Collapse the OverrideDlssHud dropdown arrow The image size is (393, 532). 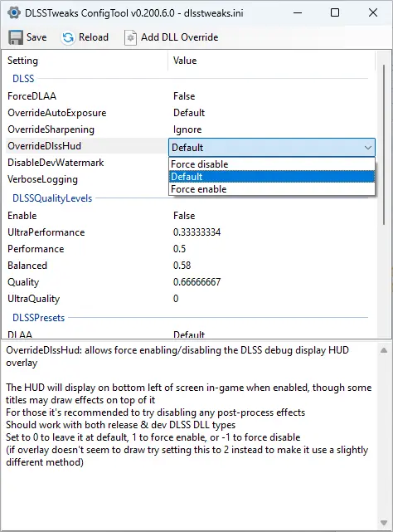[x=367, y=148]
